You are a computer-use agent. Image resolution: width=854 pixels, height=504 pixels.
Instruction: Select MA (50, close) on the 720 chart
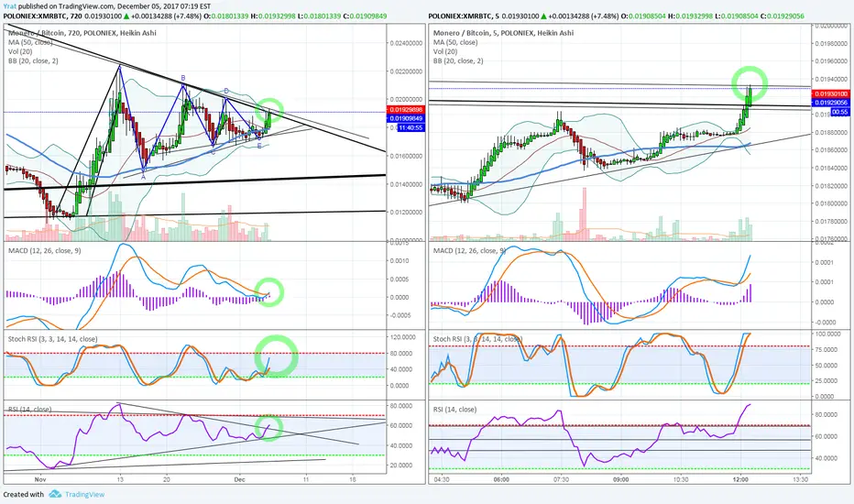(30, 42)
